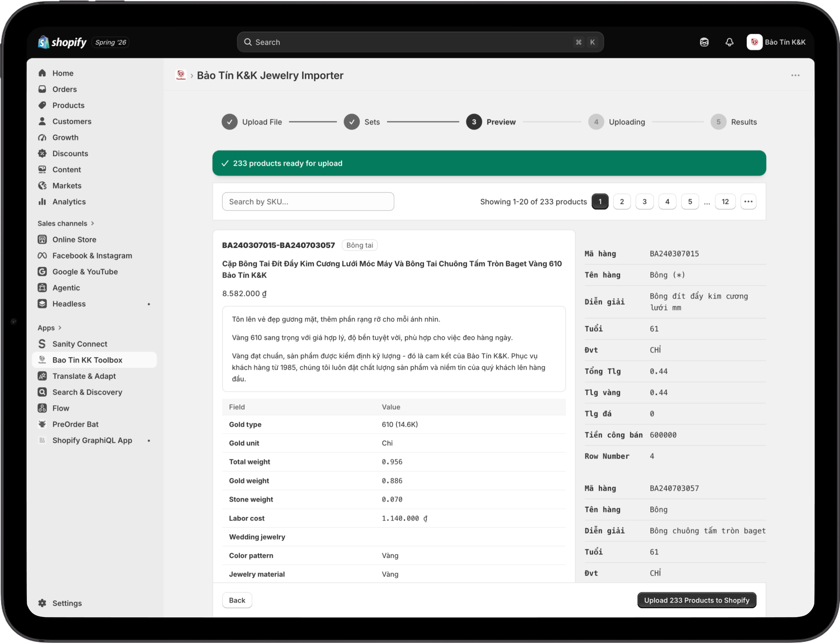Click the Toolbox app icon in breadcrumb
Viewport: 840px width, 643px height.
181,75
